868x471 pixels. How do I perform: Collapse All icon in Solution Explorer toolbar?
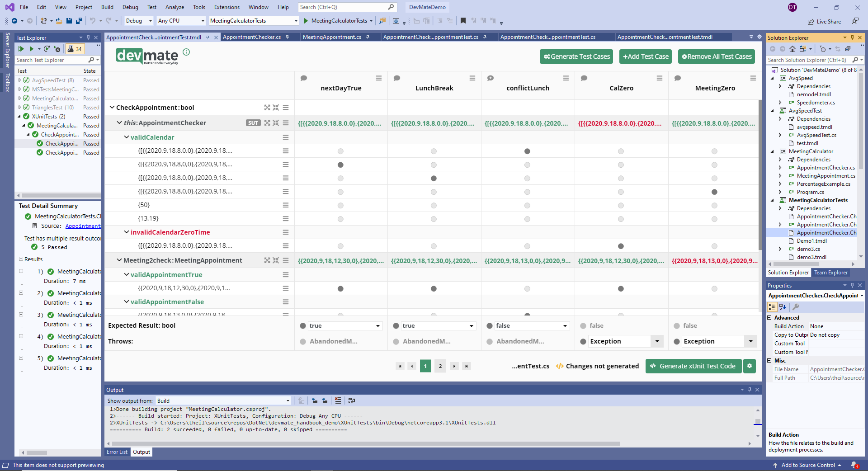[848, 49]
